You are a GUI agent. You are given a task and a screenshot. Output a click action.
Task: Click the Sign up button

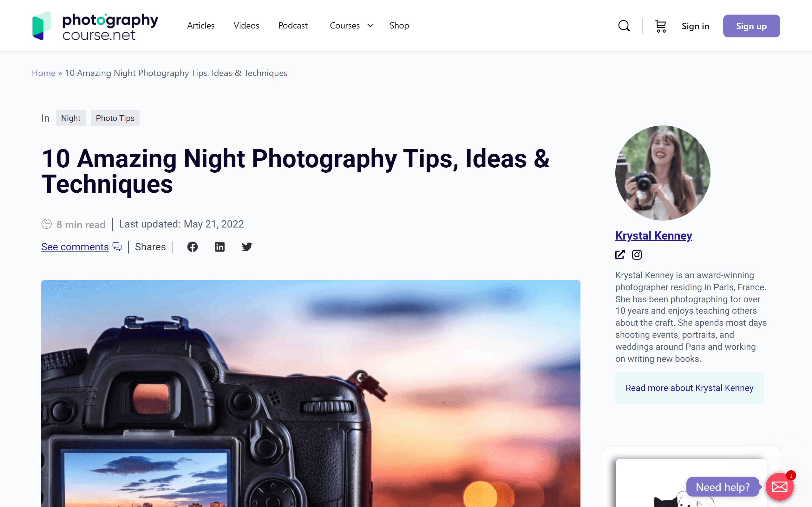751,26
